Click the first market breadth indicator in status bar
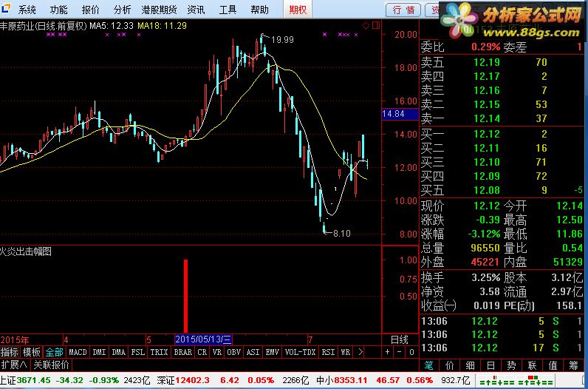This screenshot has height=389, width=588. (496, 381)
